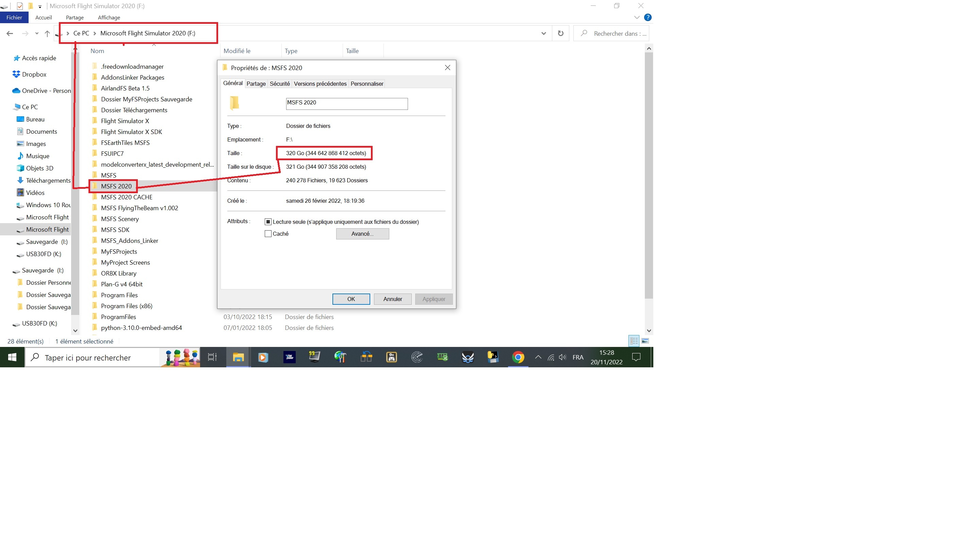The width and height of the screenshot is (980, 551).
Task: Open the Affichage ribbon tab
Action: tap(109, 17)
